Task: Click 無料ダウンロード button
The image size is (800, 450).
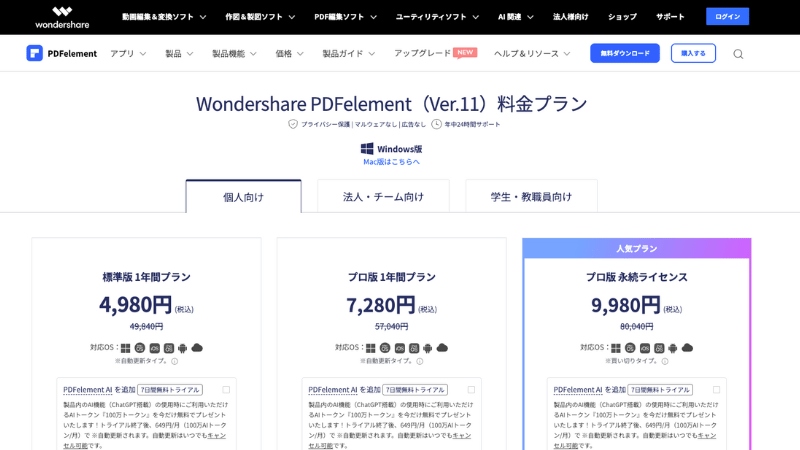Action: [x=624, y=53]
